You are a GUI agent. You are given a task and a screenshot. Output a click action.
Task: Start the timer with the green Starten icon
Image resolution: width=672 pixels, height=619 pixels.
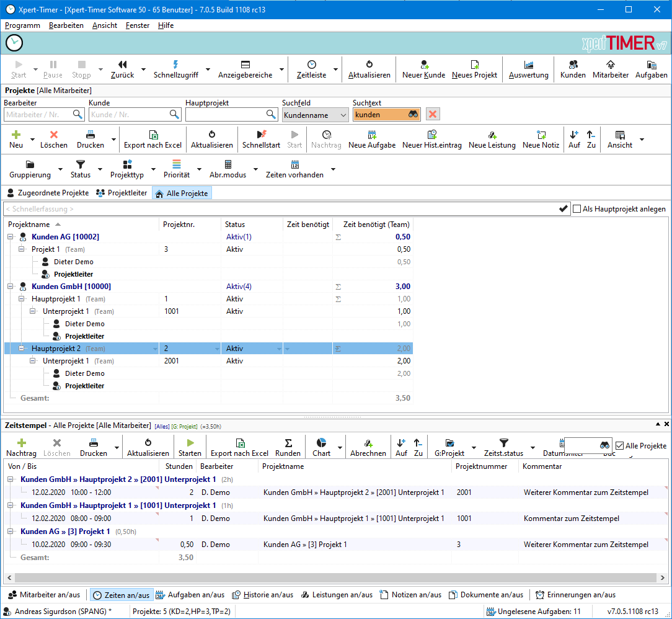(x=190, y=446)
